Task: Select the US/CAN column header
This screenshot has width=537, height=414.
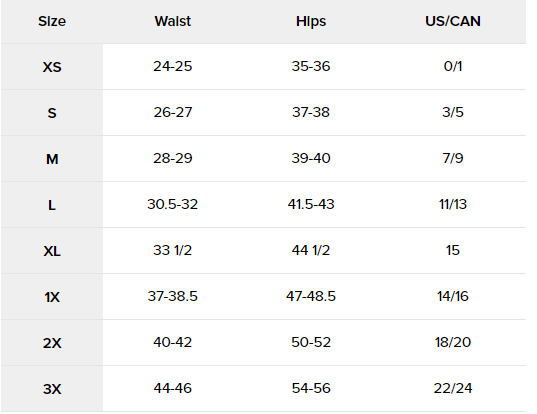Action: pyautogui.click(x=453, y=22)
